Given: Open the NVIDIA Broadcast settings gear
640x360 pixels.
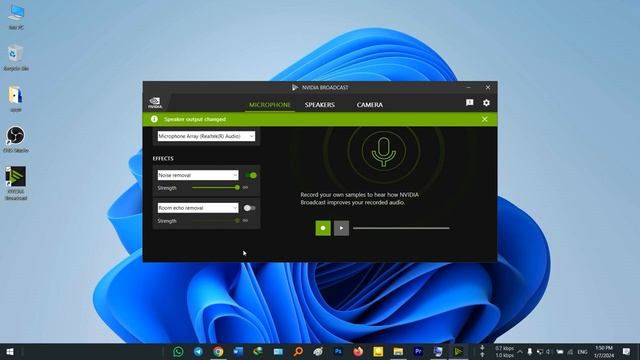Looking at the screenshot, I should point(486,103).
